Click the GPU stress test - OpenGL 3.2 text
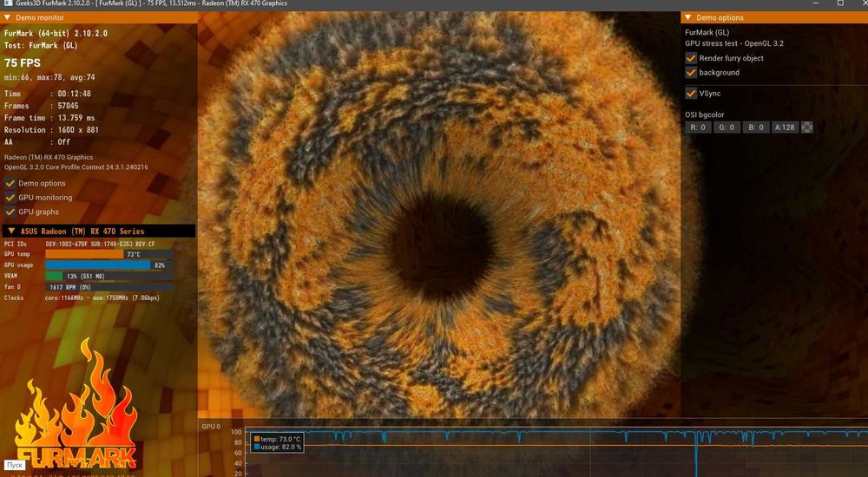Image resolution: width=868 pixels, height=477 pixels. (734, 43)
